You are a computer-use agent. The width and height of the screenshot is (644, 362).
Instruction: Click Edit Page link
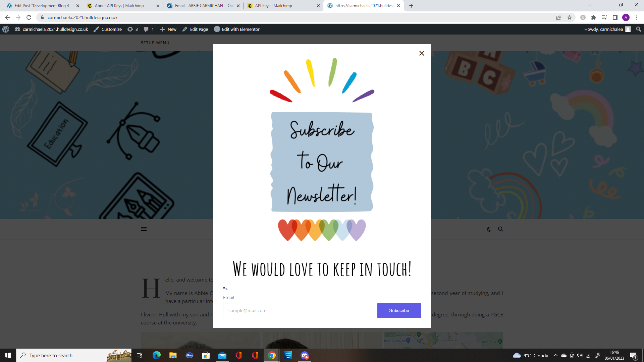point(195,29)
